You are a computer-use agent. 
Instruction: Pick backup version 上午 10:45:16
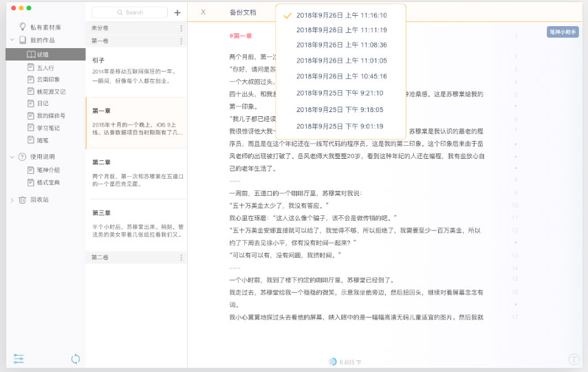tap(341, 76)
